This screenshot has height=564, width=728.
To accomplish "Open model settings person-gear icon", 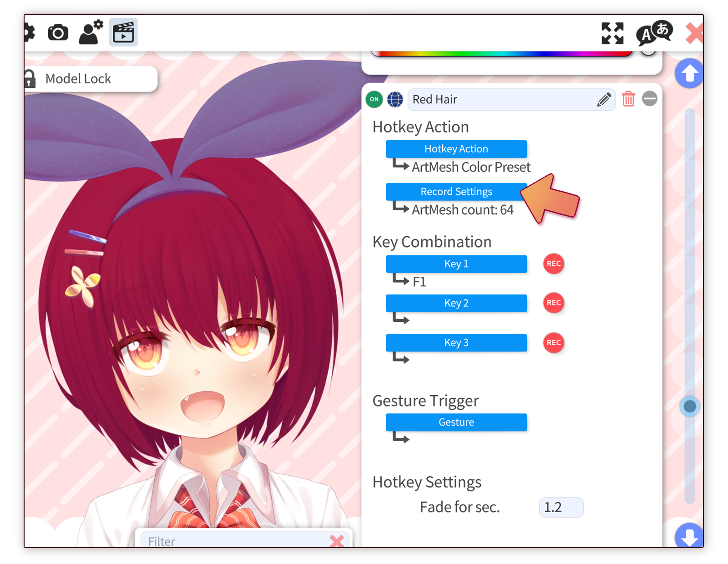I will 91,32.
